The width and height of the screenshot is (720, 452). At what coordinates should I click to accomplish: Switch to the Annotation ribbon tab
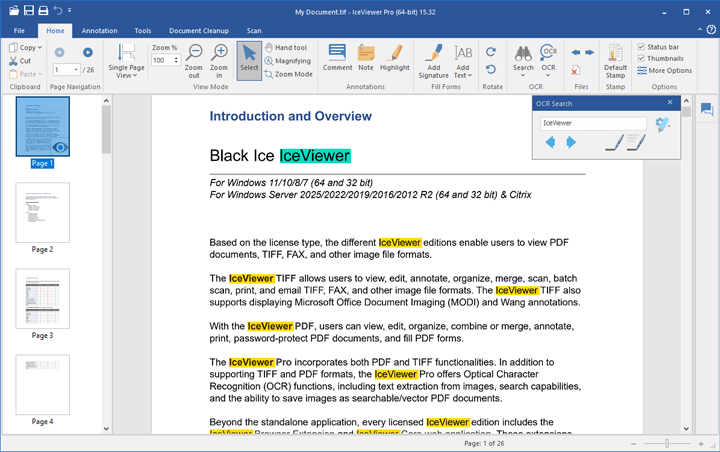[x=100, y=31]
